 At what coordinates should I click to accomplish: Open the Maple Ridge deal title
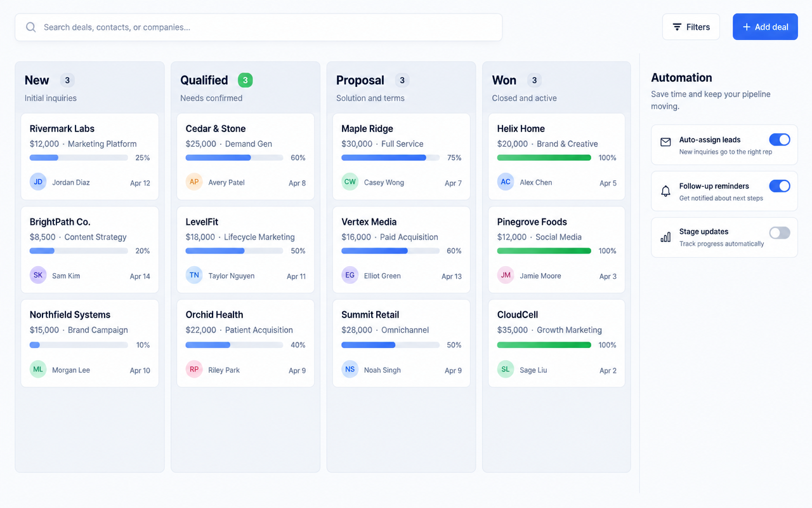pyautogui.click(x=367, y=129)
